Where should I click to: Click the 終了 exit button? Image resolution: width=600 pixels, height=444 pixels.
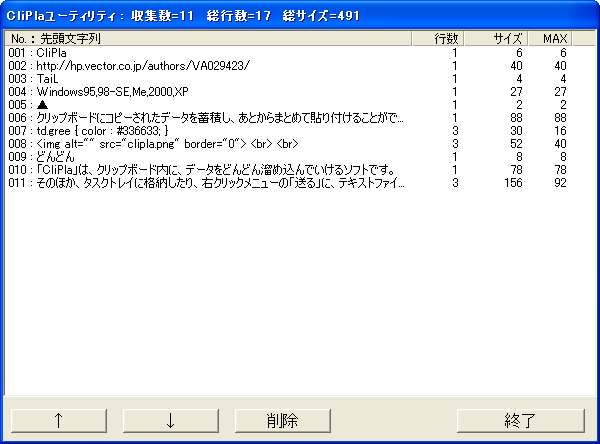coord(521,420)
